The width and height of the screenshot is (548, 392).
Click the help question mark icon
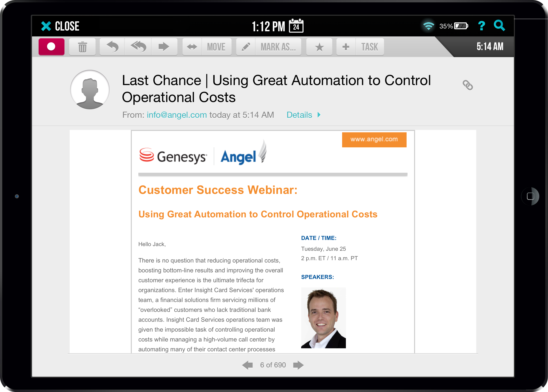[481, 26]
